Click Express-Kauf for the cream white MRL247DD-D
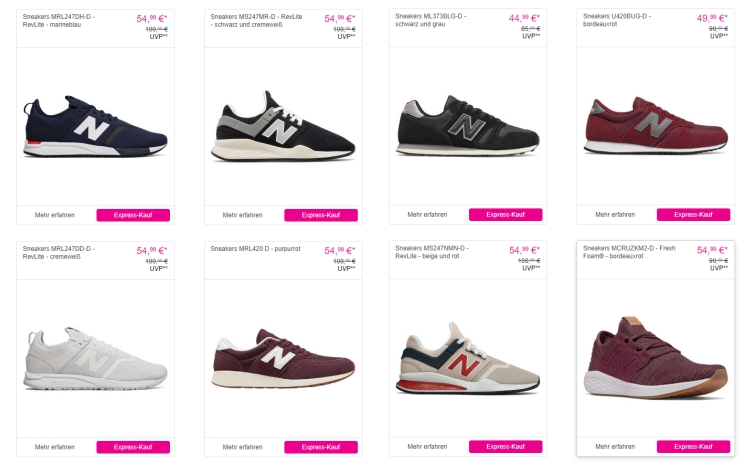This screenshot has width=750, height=474. tap(133, 447)
